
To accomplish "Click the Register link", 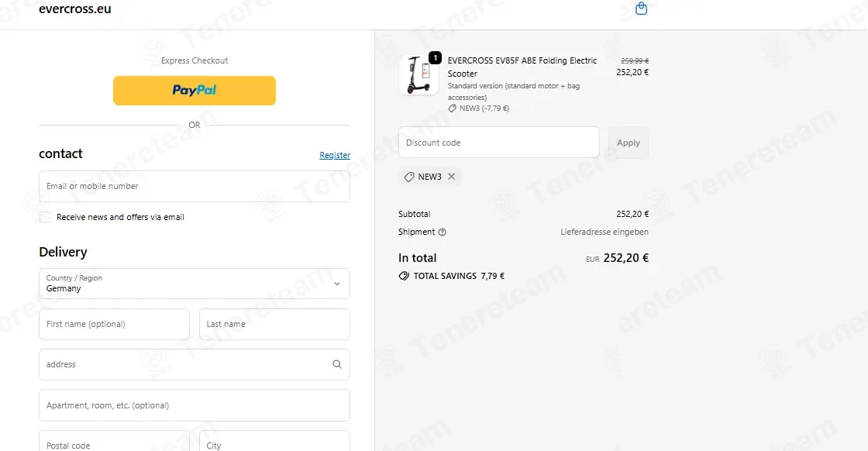I will [x=334, y=155].
